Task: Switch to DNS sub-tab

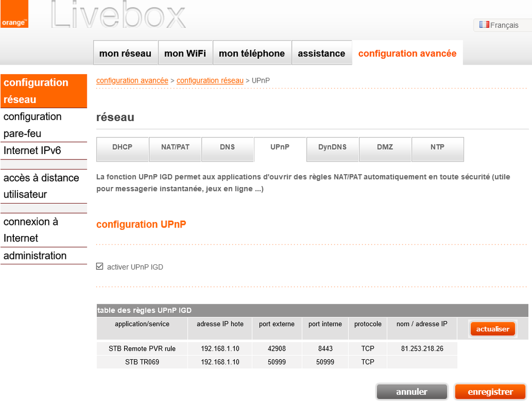Action: pos(227,149)
